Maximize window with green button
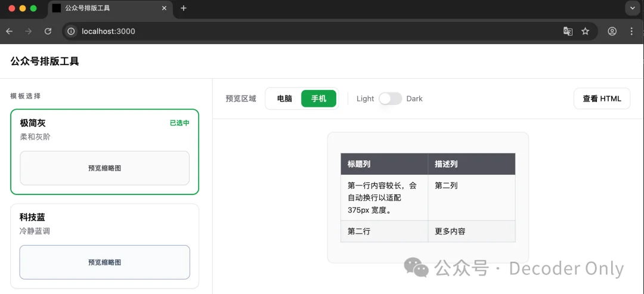Screen dimensions: 644x294 tap(33, 8)
